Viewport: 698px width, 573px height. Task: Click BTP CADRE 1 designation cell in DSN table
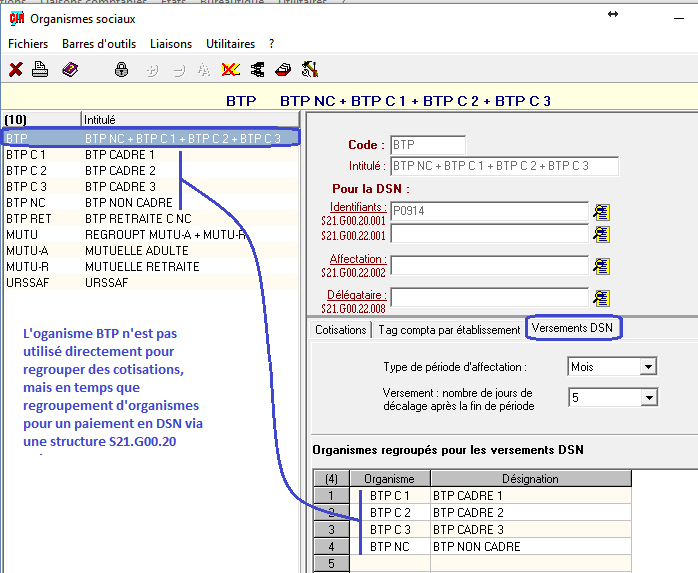tap(531, 496)
